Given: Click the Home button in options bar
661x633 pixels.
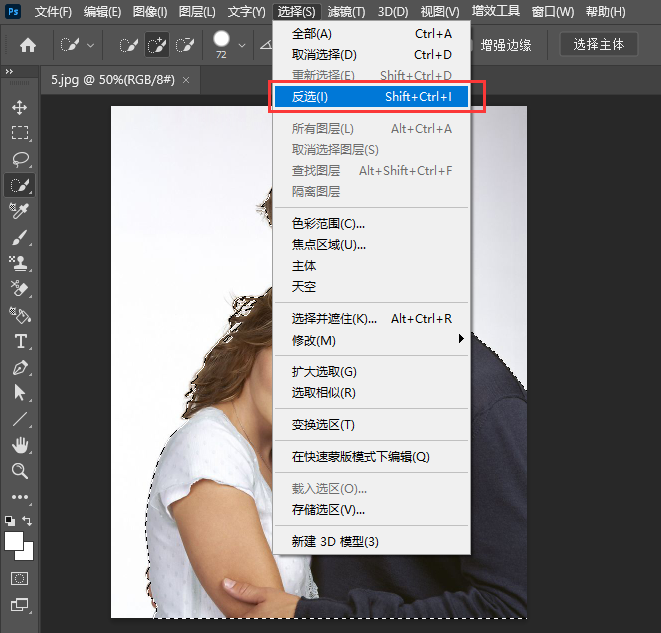Looking at the screenshot, I should 28,45.
